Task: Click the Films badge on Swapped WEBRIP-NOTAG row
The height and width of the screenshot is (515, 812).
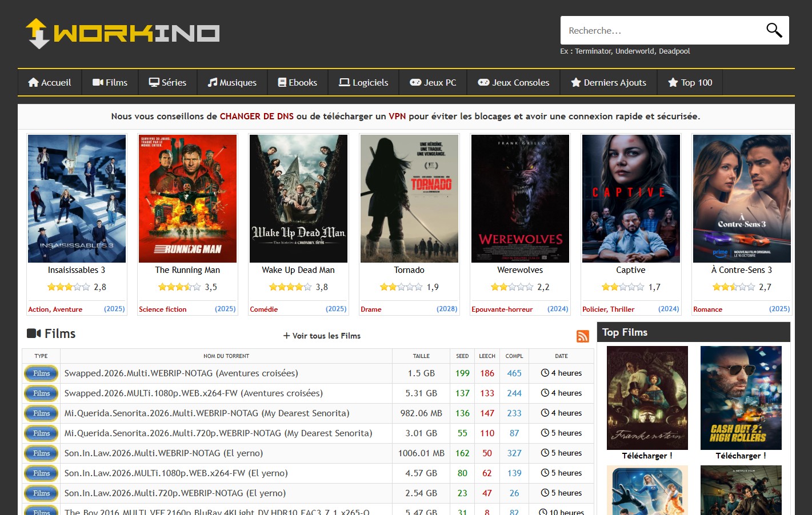Action: [41, 373]
